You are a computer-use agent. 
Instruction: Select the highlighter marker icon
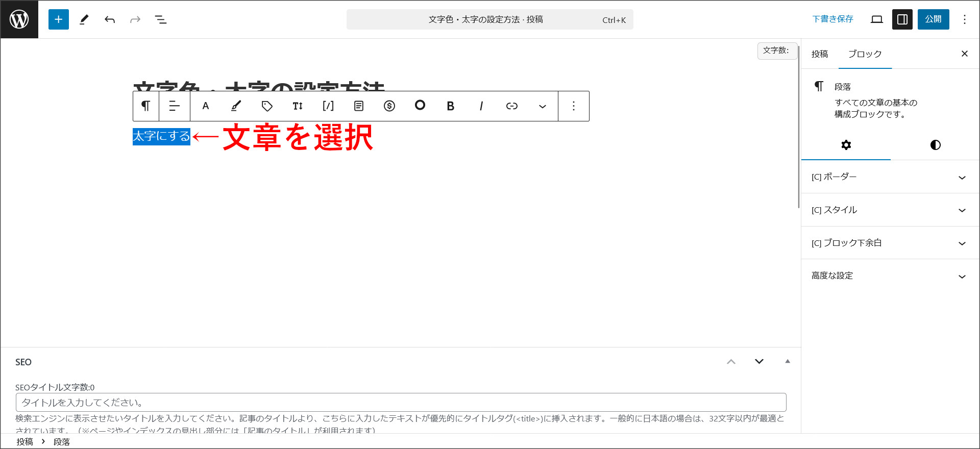pyautogui.click(x=236, y=106)
